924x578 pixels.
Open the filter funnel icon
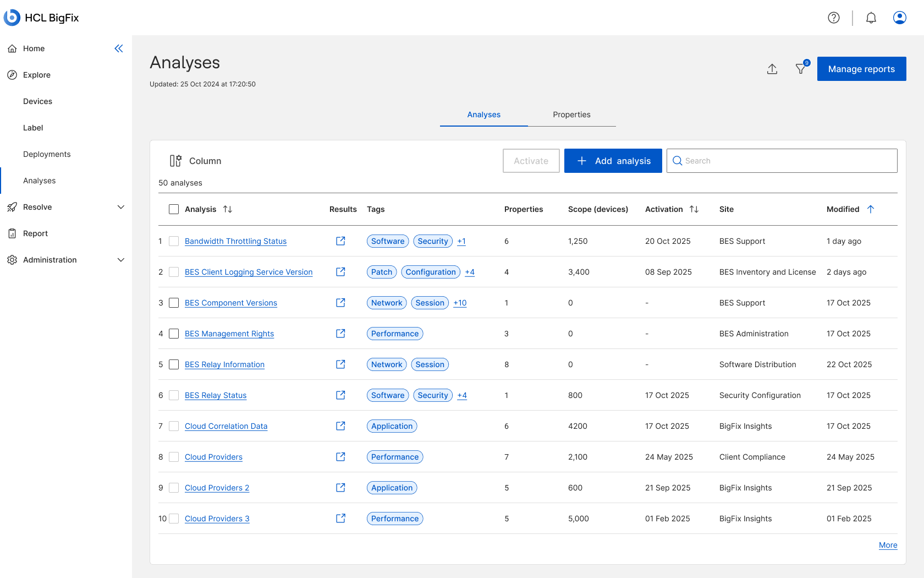tap(801, 68)
